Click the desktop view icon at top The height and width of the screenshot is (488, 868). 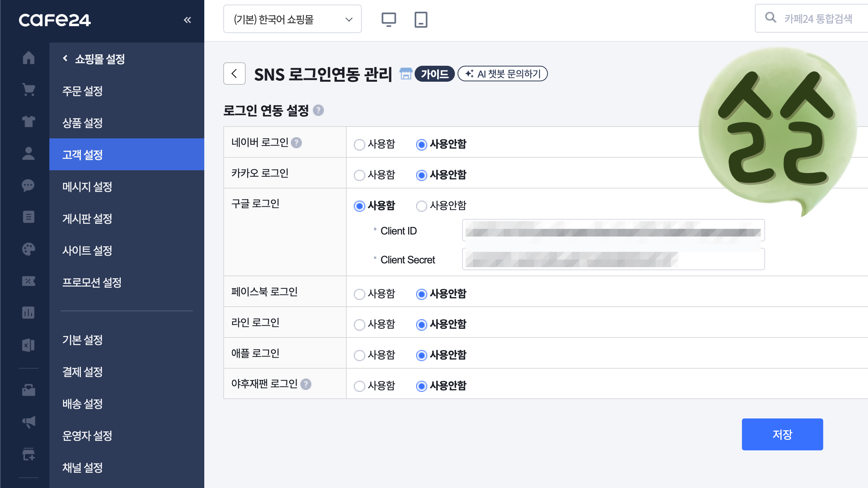(x=389, y=20)
